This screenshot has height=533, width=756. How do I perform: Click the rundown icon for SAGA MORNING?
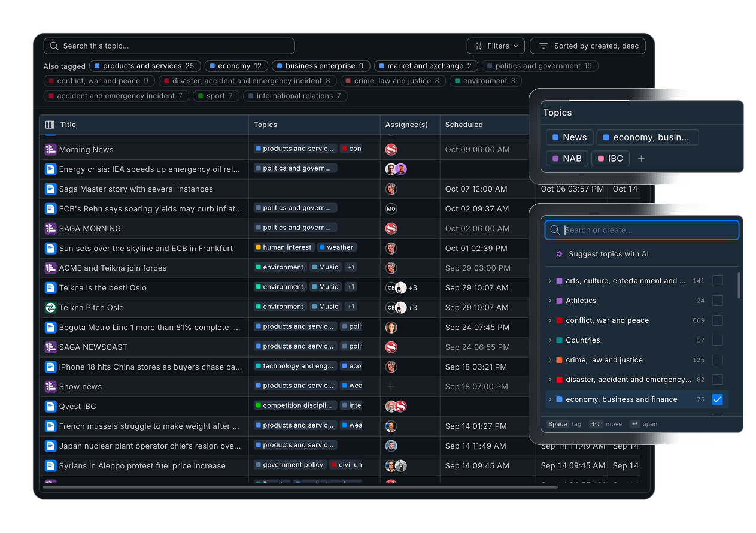click(x=51, y=229)
